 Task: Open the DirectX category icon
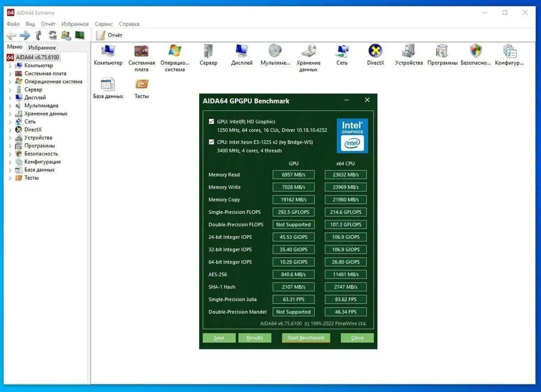(375, 51)
